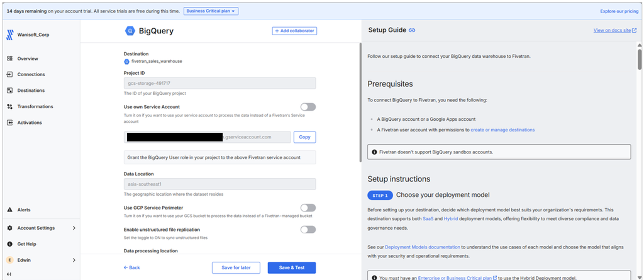Click the Setup Guide panel scrollbar

[640, 60]
